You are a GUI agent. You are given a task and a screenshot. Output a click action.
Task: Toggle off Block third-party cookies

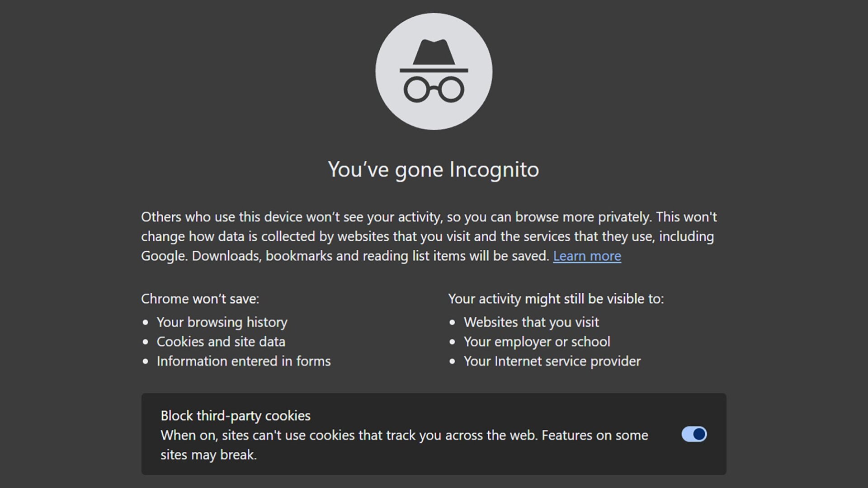693,434
